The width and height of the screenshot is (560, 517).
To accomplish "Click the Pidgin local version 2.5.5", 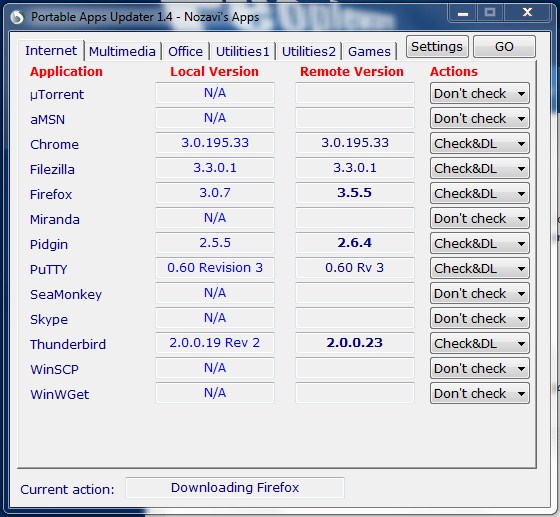I will (215, 243).
